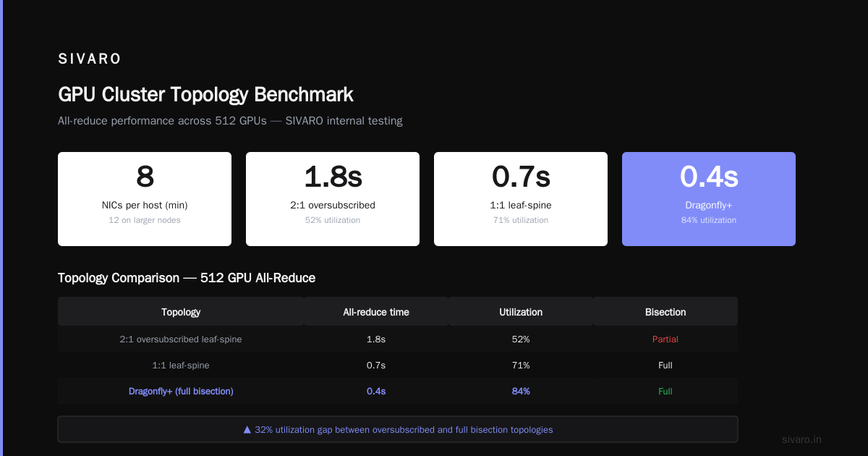
Task: Click the green Full bisection label
Action: click(x=665, y=391)
